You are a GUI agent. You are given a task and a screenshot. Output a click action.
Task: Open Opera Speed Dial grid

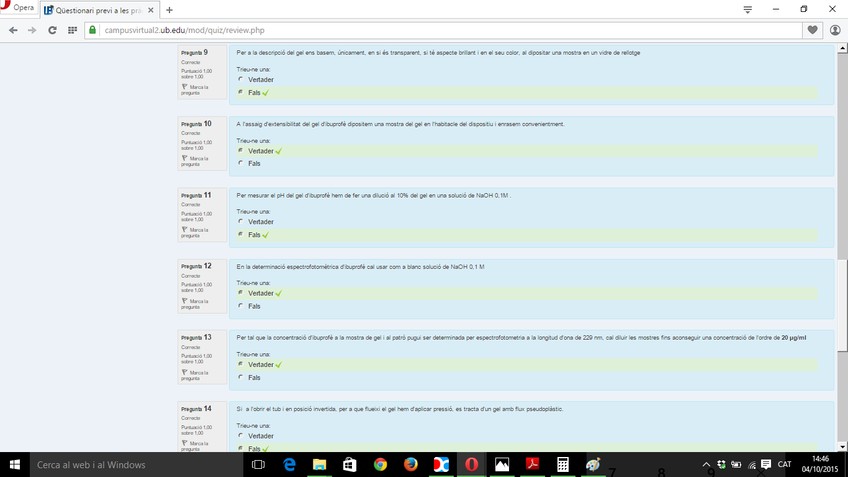point(72,30)
